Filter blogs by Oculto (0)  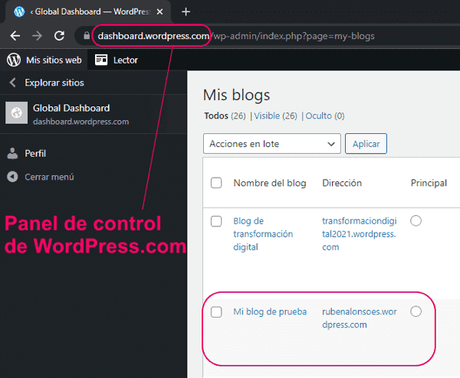tap(325, 116)
